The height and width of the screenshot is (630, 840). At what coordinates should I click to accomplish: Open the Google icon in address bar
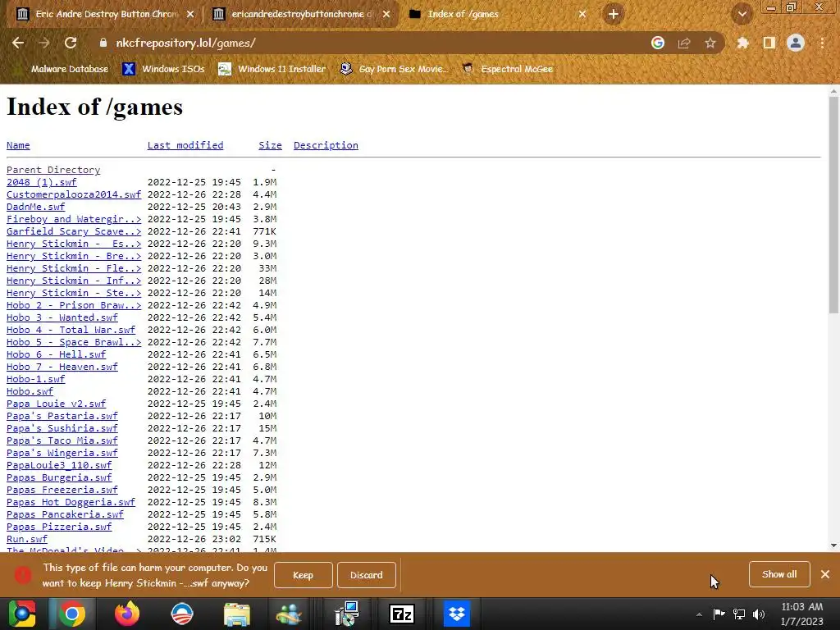tap(658, 43)
